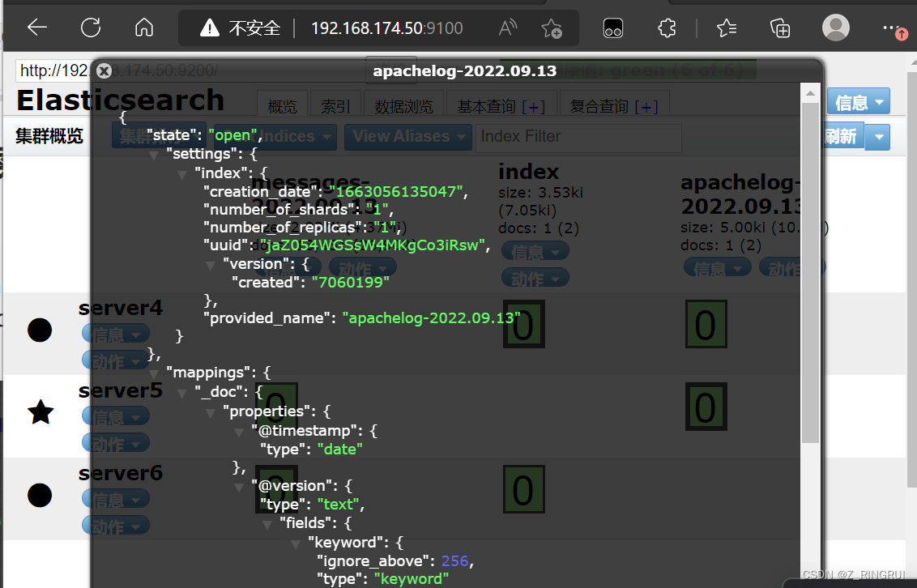
Task: Open server5's 动作 dropdown
Action: pyautogui.click(x=116, y=443)
